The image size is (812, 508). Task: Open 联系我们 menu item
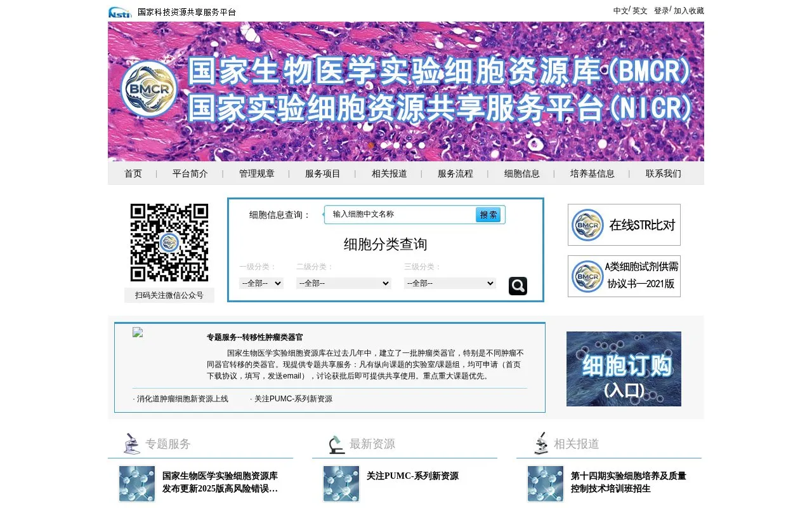[x=664, y=173]
